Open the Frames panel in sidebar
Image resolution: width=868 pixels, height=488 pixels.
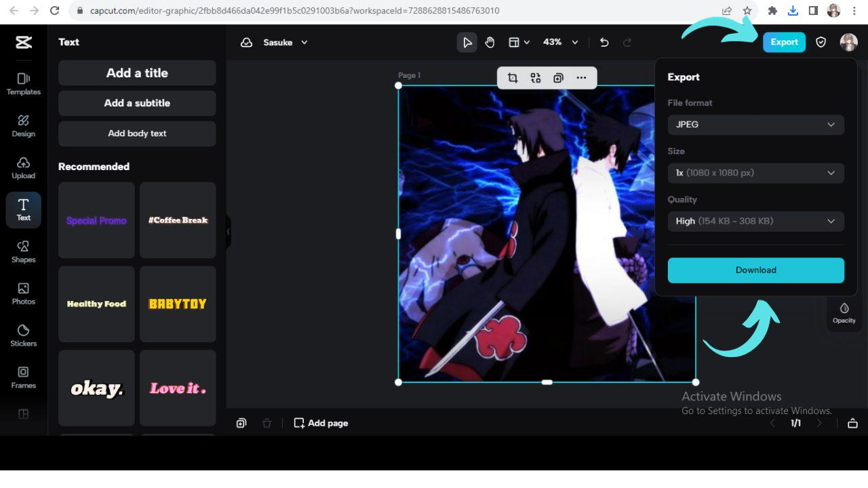(x=24, y=378)
